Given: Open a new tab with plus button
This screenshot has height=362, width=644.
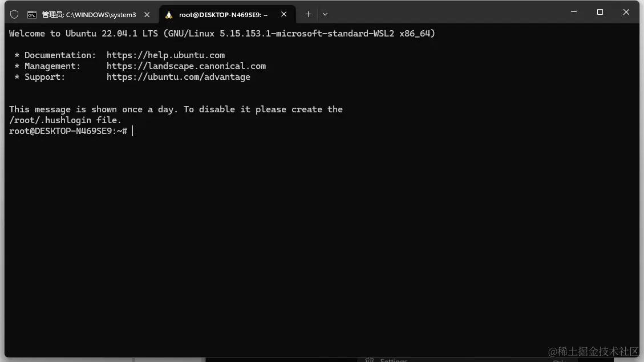Looking at the screenshot, I should pyautogui.click(x=308, y=14).
